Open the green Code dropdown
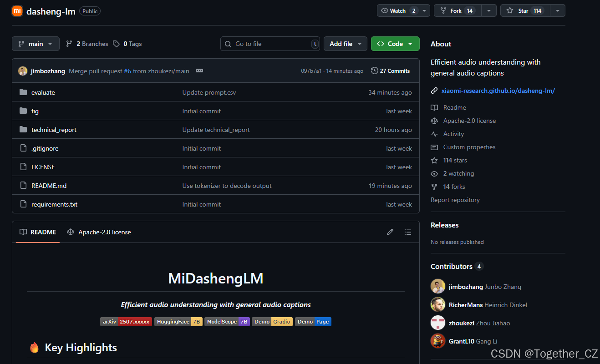Viewport: 600px width, 364px height. point(395,44)
